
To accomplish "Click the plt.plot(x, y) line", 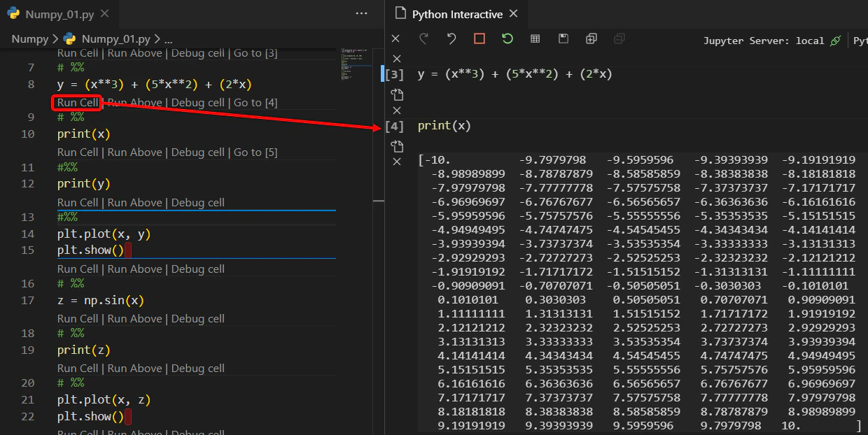I will 104,234.
